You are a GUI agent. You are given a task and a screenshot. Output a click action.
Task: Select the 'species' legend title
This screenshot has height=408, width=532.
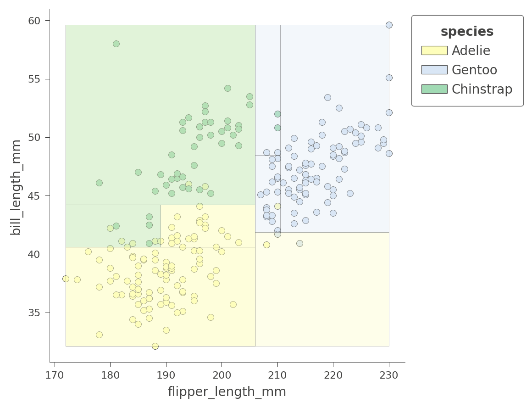(x=467, y=32)
